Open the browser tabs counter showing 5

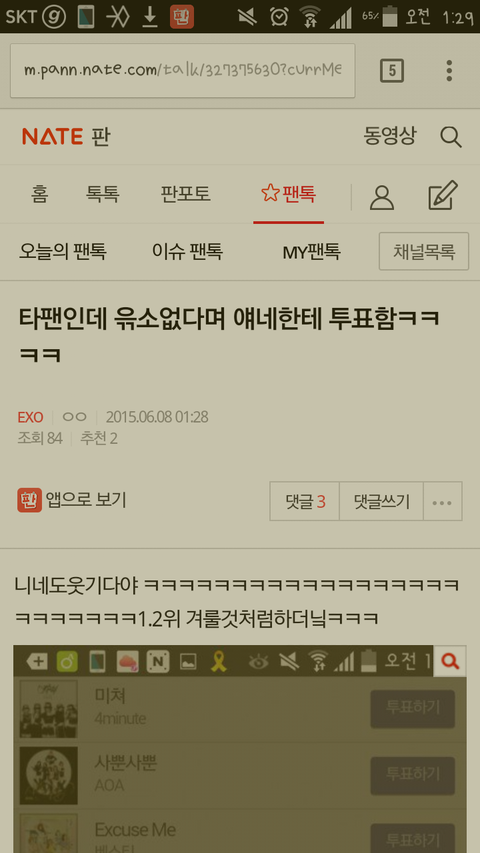coord(392,71)
